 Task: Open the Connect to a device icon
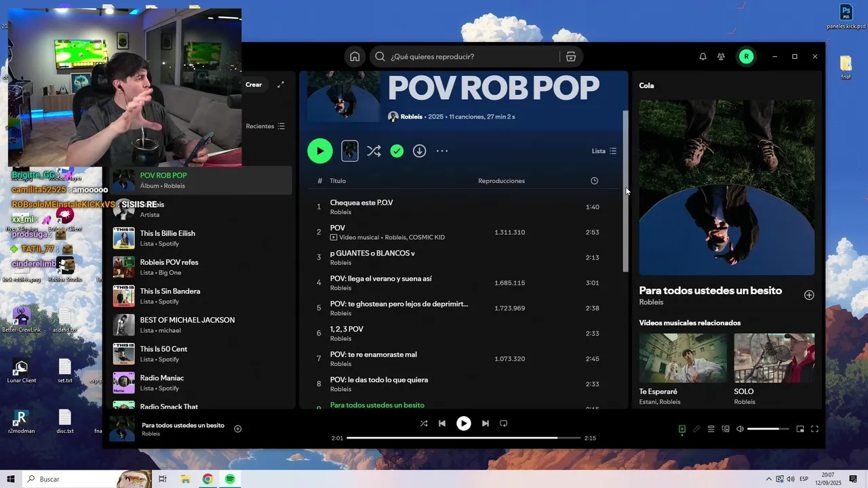pos(726,429)
